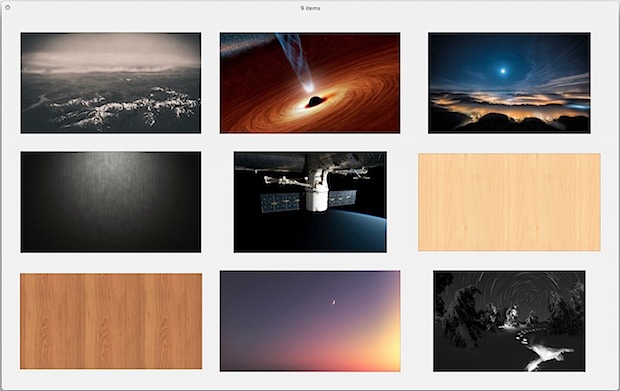
Task: Pick the sunset sky with crescent moon wallpaper
Action: (310, 321)
